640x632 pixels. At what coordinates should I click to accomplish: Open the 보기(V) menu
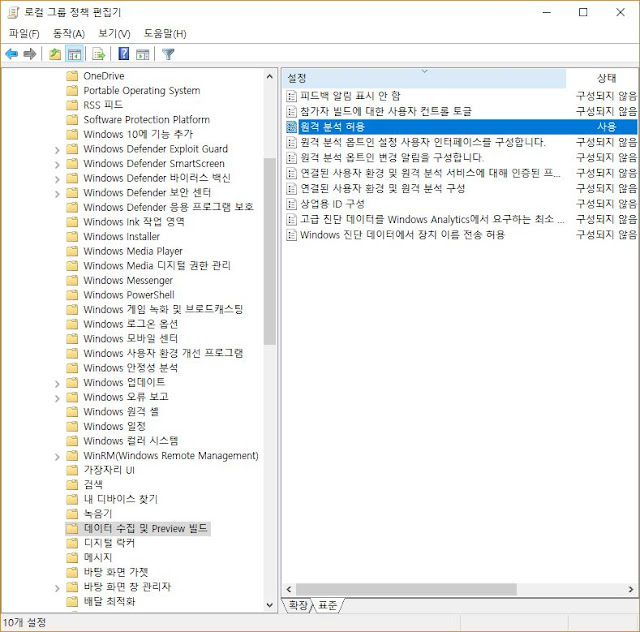click(114, 33)
